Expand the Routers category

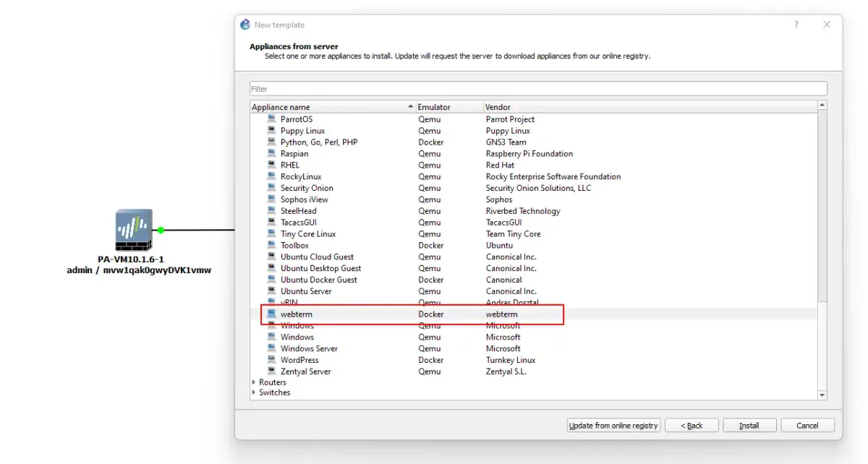pyautogui.click(x=254, y=382)
